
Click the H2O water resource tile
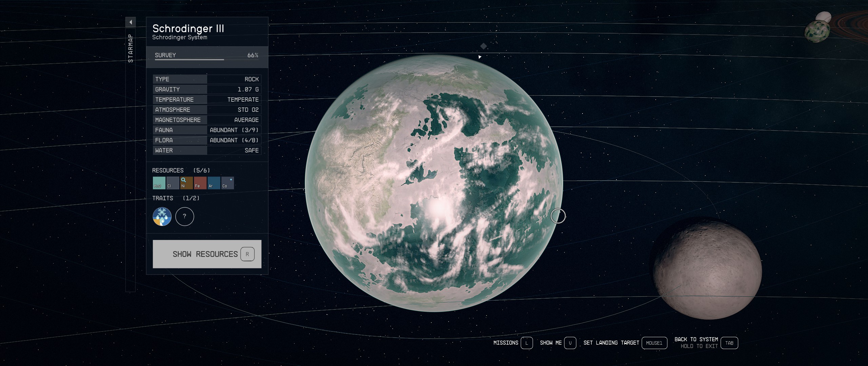pos(159,183)
